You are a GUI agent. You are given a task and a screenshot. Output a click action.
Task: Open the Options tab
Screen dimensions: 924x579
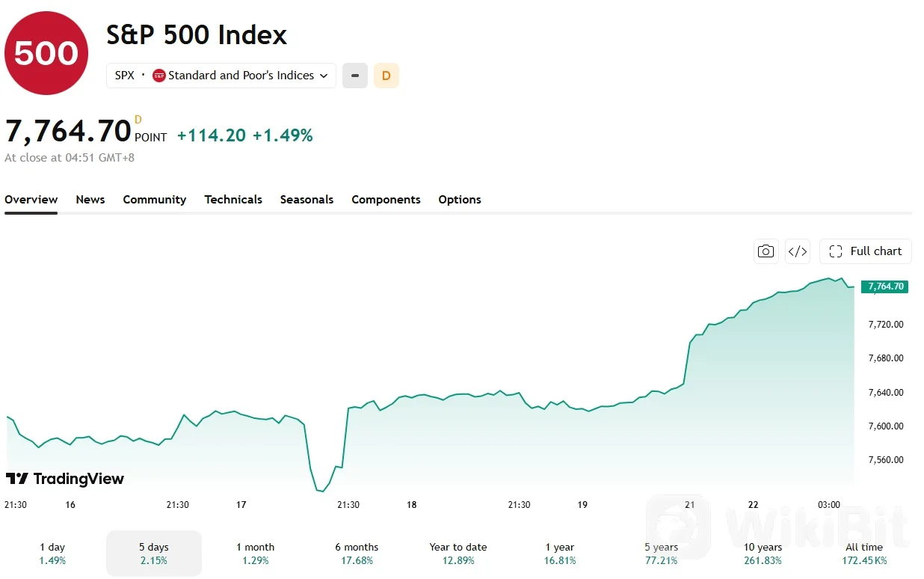[460, 200]
